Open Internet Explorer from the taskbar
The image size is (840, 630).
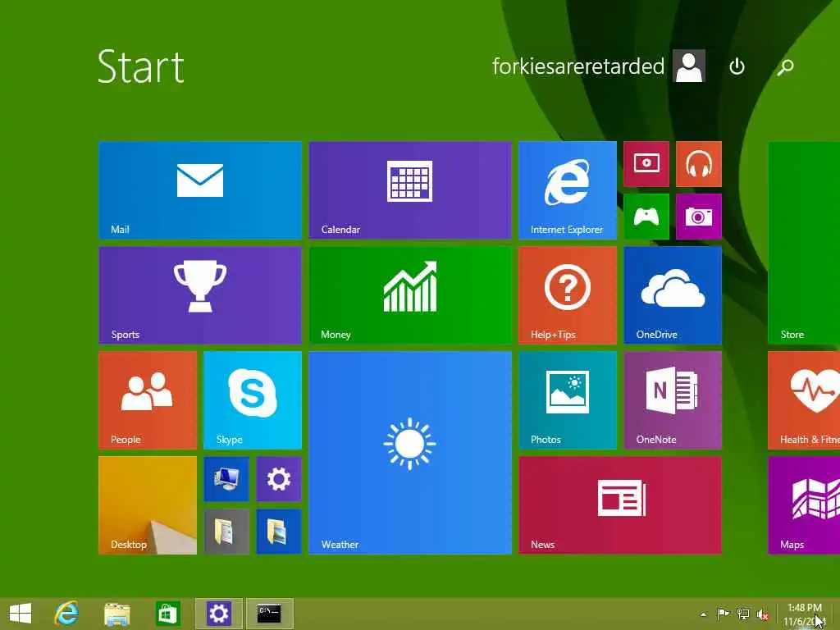point(67,614)
